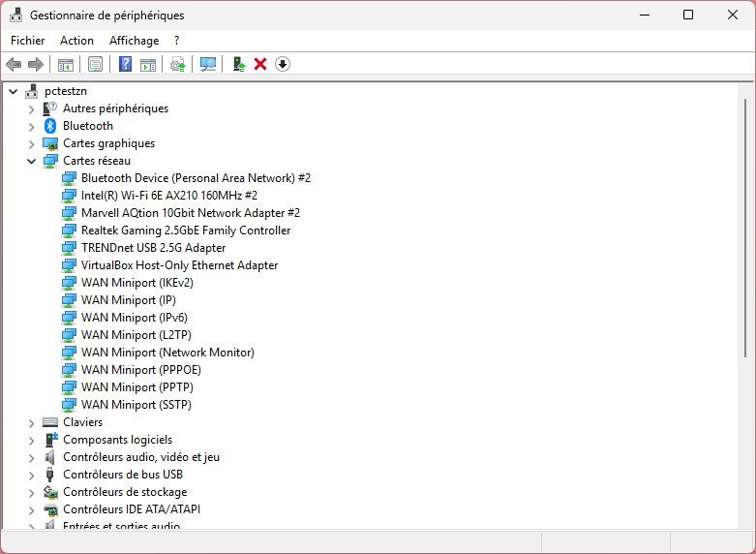Select WAN Miniport (IP) entry
The image size is (756, 554).
click(128, 299)
